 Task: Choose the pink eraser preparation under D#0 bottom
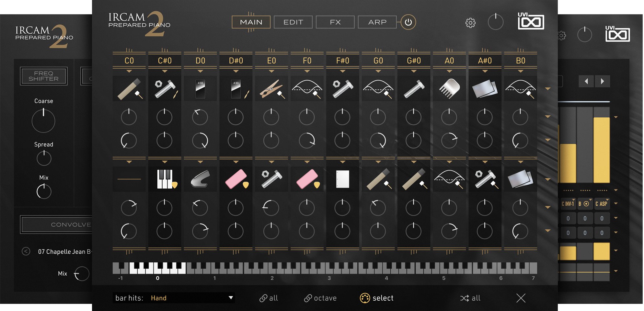coord(236,179)
